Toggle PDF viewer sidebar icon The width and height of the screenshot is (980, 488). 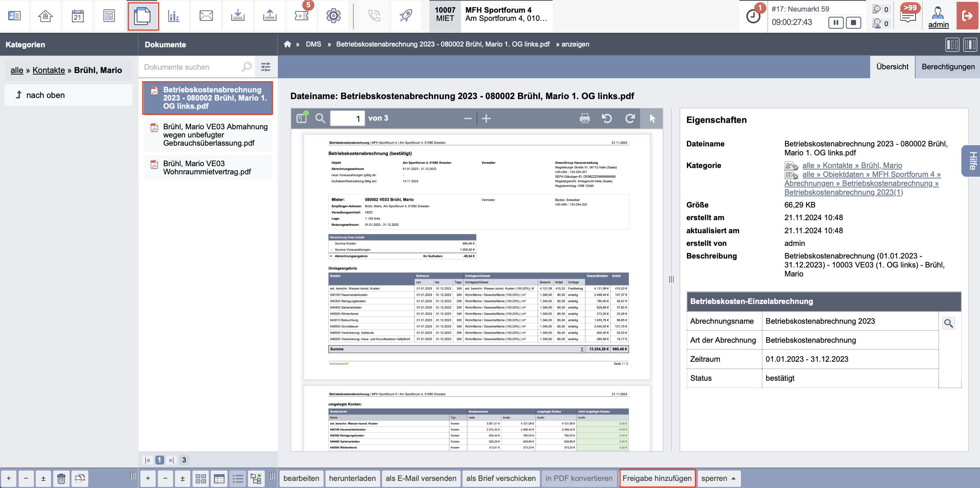coord(302,118)
